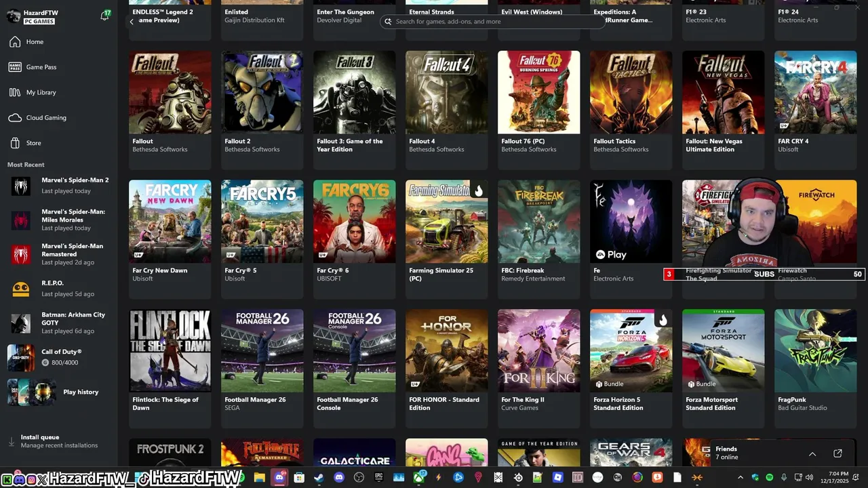The image size is (868, 488).
Task: Open FragPunk cover art
Action: click(x=815, y=351)
